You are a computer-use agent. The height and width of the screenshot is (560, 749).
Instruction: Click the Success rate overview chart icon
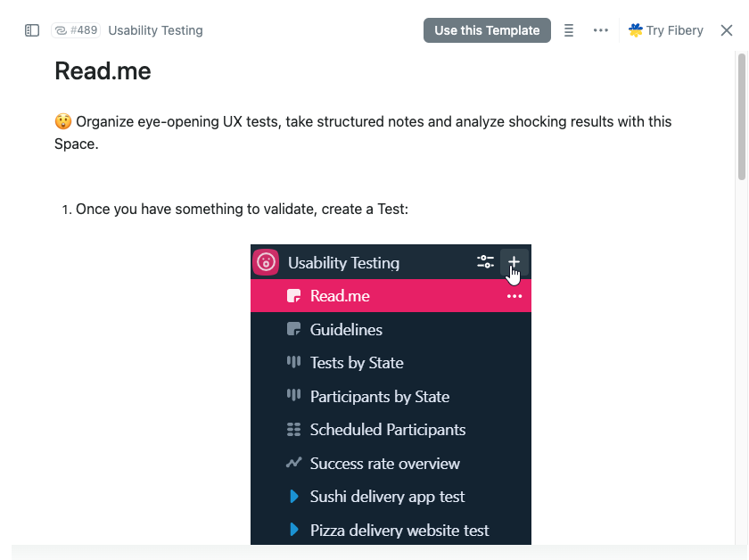pos(294,463)
